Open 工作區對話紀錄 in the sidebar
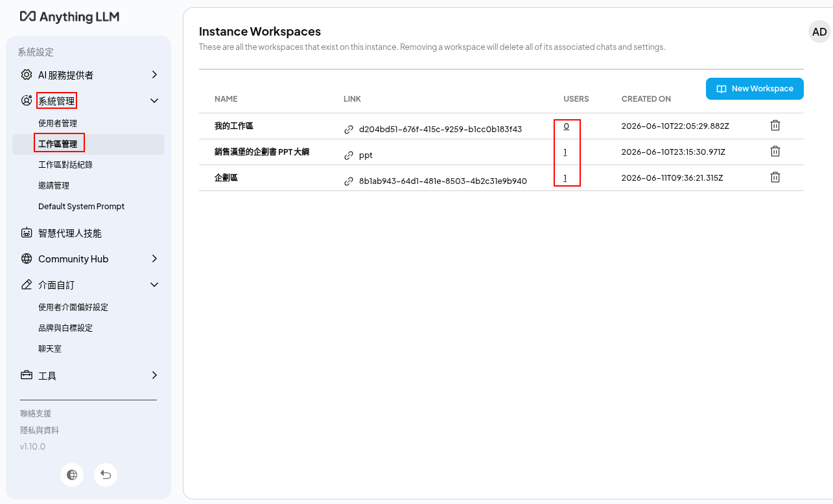The width and height of the screenshot is (833, 504). click(65, 165)
